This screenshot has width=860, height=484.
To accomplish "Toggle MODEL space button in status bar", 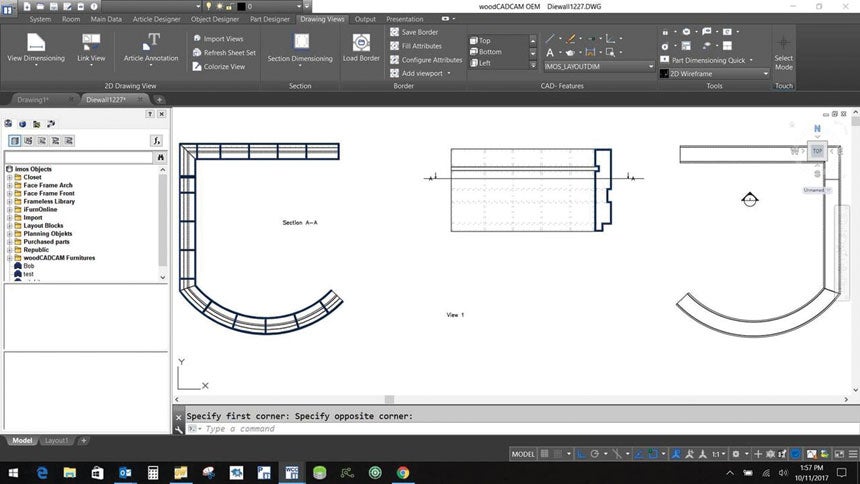I will (x=523, y=454).
